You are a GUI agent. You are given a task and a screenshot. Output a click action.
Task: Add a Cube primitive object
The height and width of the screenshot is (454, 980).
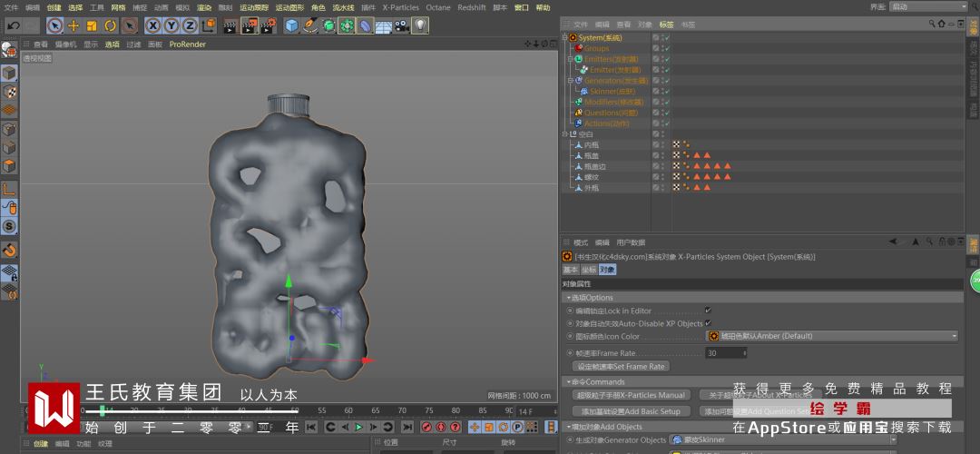pos(291,25)
